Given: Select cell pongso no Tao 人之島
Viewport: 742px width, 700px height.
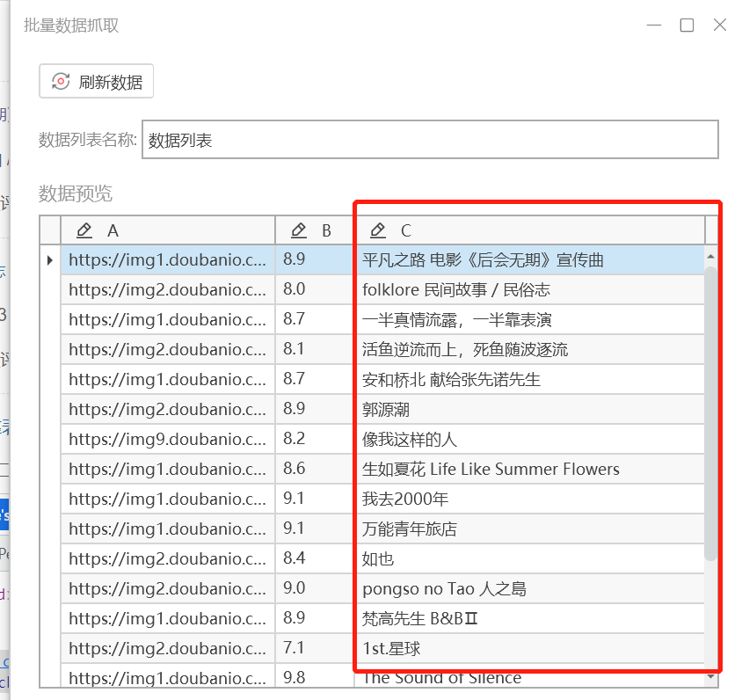Looking at the screenshot, I should (529, 589).
